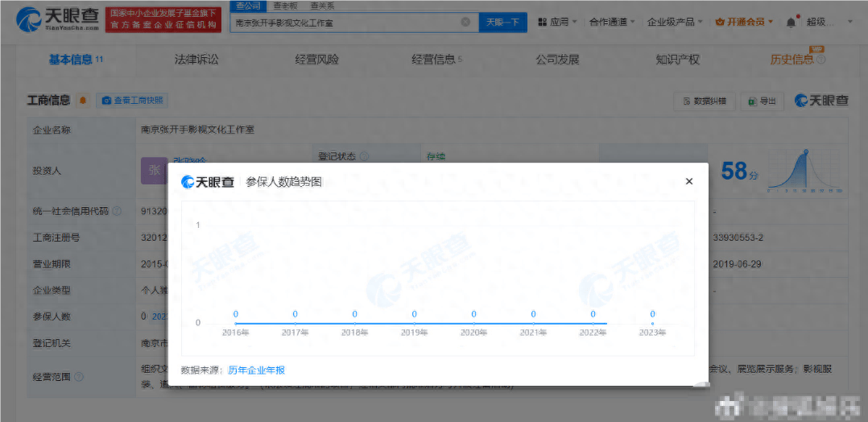Switch to the 查老板 search tab
This screenshot has width=868, height=422.
pyautogui.click(x=284, y=6)
